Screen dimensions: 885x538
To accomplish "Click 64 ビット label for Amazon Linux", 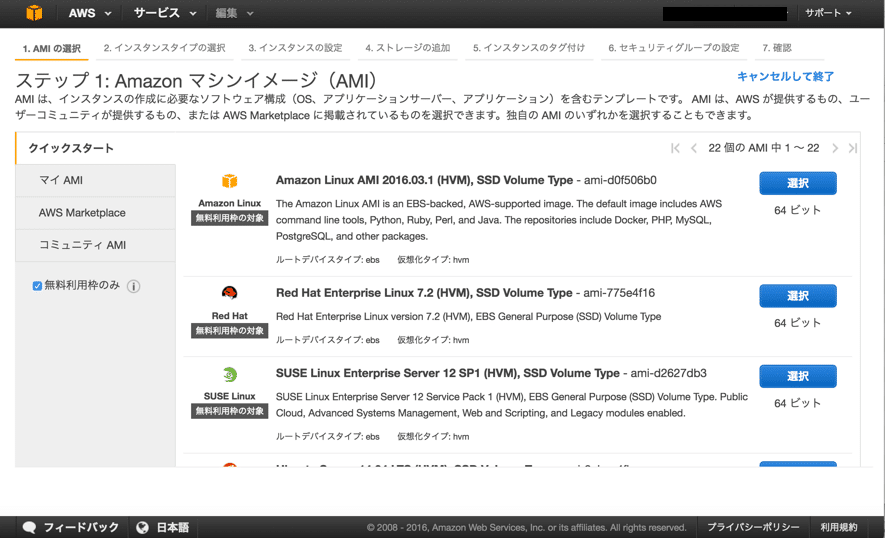I will (798, 211).
